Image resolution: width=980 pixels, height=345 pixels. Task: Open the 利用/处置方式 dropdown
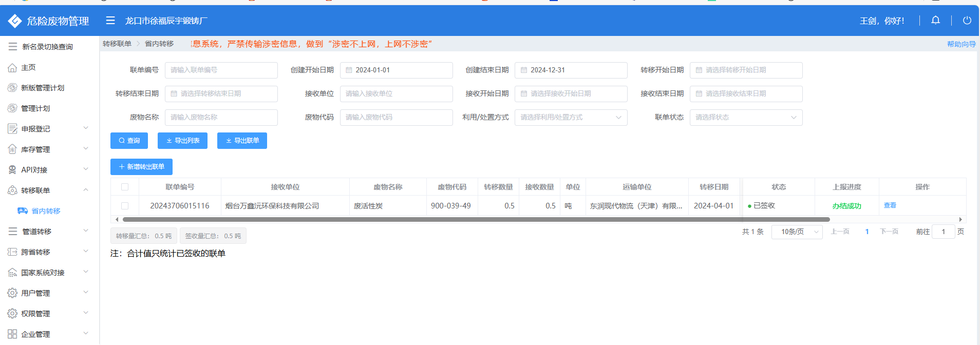(571, 118)
